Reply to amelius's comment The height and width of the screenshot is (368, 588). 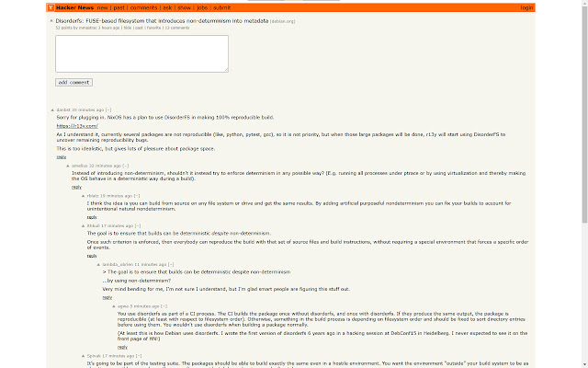(76, 187)
